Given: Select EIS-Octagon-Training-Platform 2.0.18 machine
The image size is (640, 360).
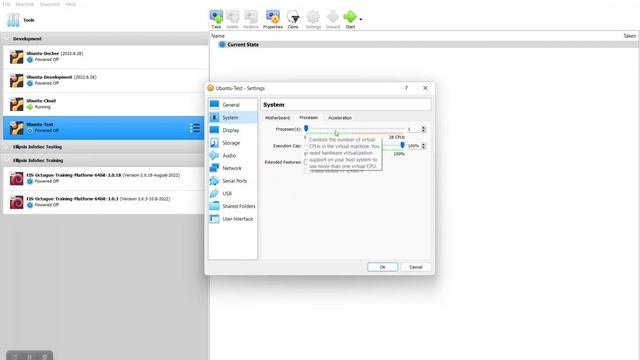Looking at the screenshot, I should tap(105, 178).
